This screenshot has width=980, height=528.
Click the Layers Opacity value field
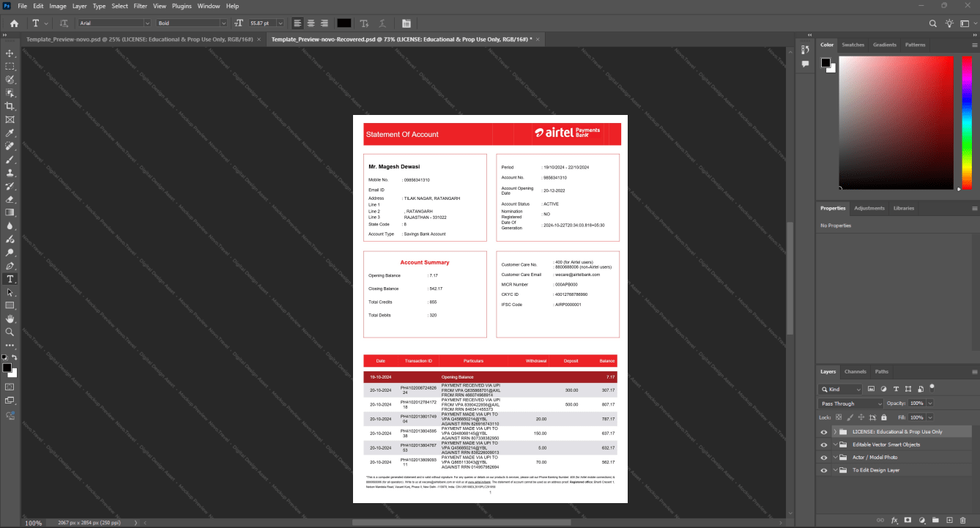(x=916, y=404)
